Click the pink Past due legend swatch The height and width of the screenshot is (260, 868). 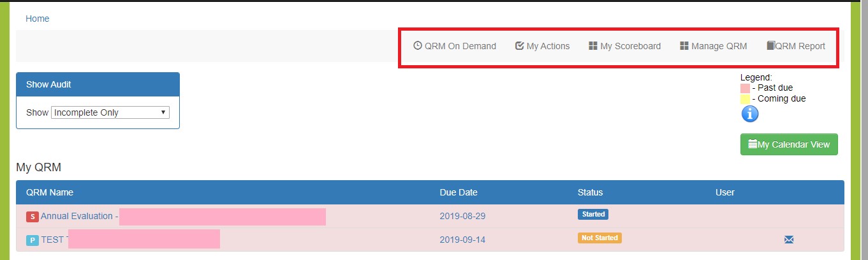[x=745, y=88]
